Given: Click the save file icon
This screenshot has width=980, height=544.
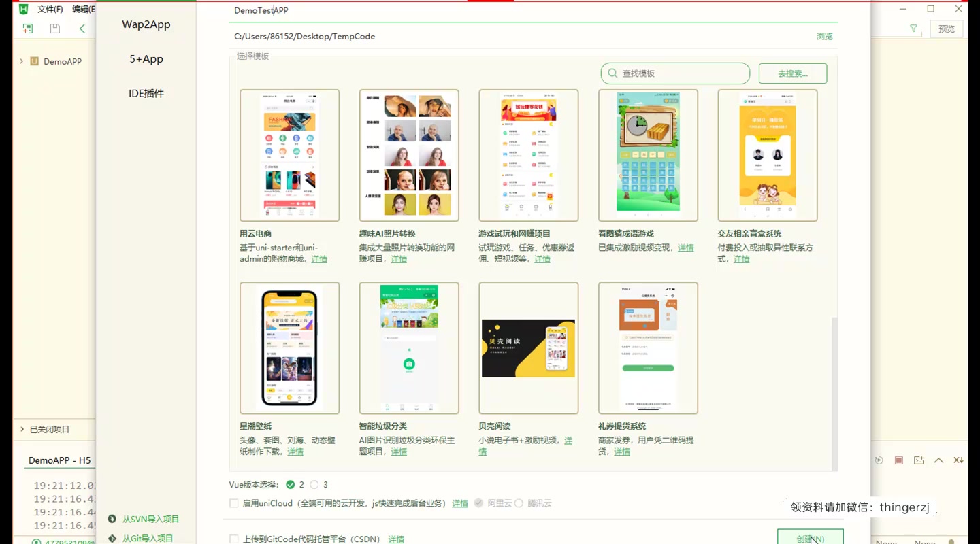Looking at the screenshot, I should (54, 29).
